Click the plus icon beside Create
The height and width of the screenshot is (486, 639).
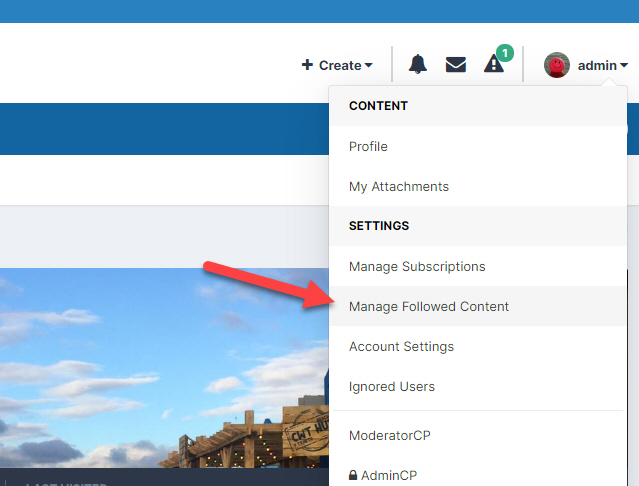point(307,65)
